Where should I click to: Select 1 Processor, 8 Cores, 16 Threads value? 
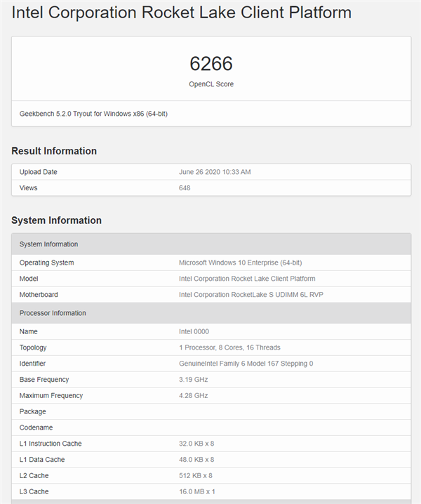pos(229,347)
